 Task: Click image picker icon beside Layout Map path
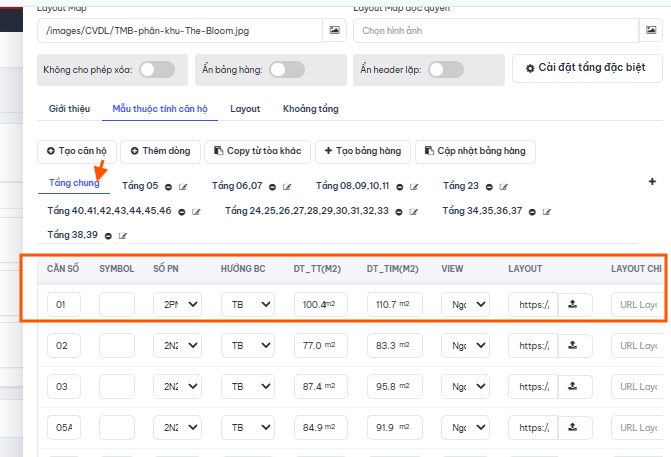[334, 30]
